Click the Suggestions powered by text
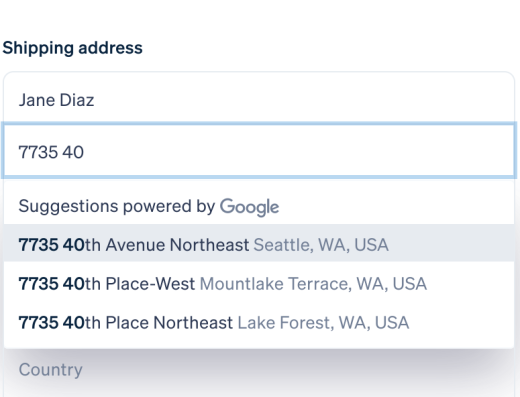Screen dimensions: 520x397 tap(117, 206)
